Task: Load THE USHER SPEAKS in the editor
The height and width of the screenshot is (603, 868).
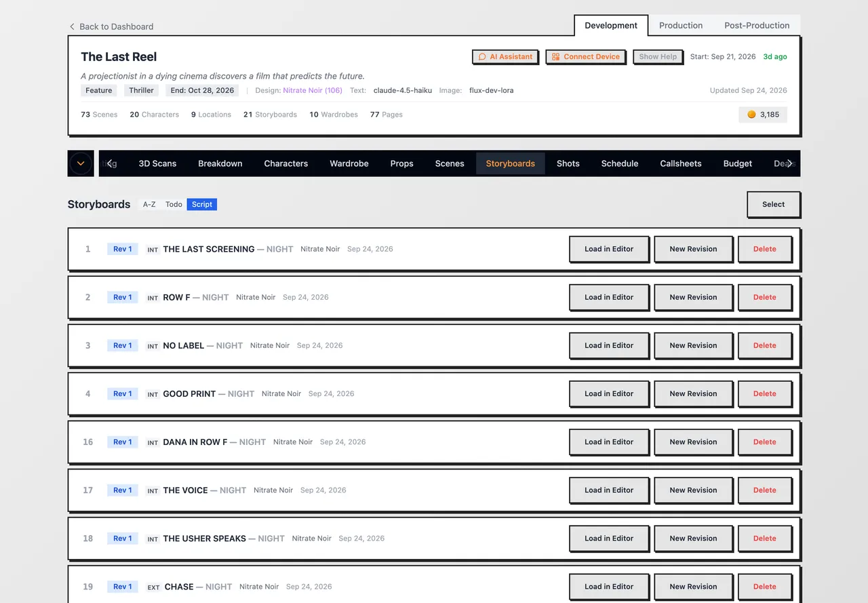Action: point(609,538)
